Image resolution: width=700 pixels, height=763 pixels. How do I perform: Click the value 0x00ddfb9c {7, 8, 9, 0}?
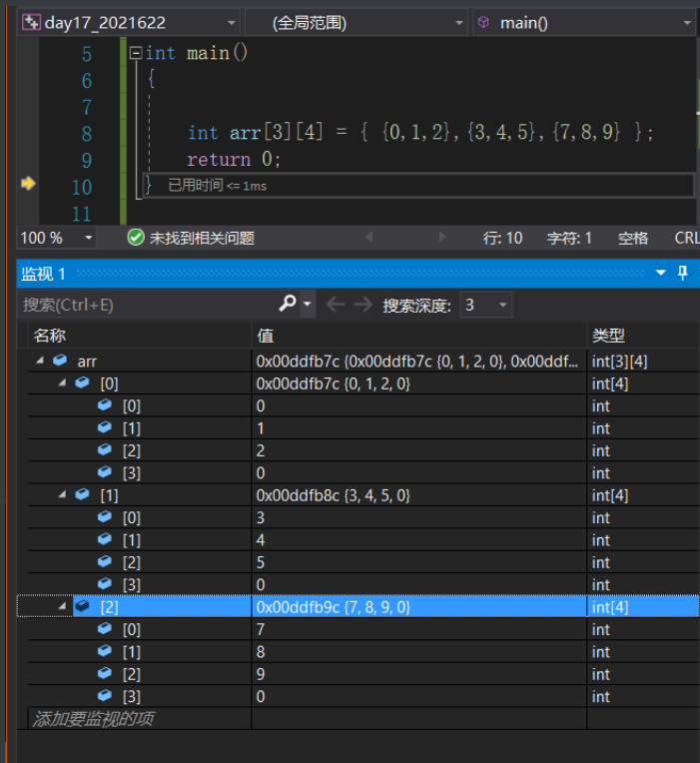334,607
